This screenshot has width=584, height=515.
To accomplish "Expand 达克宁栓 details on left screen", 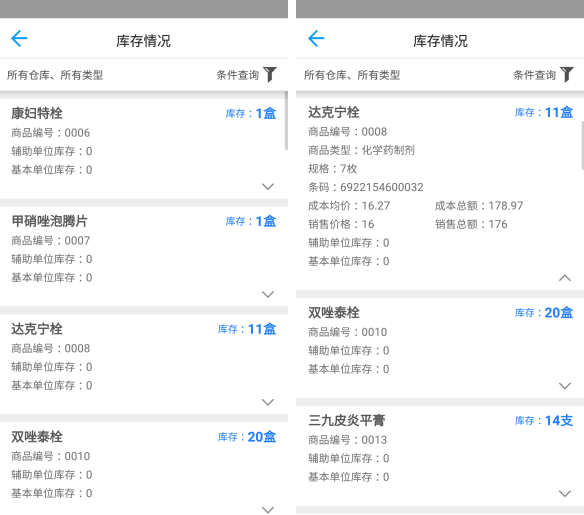I will [x=268, y=402].
